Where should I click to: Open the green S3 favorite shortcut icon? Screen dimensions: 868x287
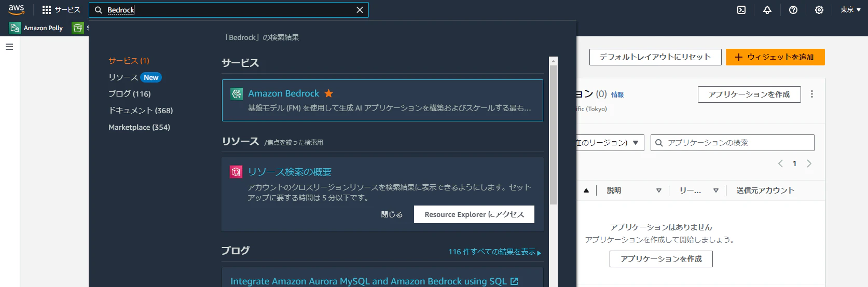(x=78, y=28)
